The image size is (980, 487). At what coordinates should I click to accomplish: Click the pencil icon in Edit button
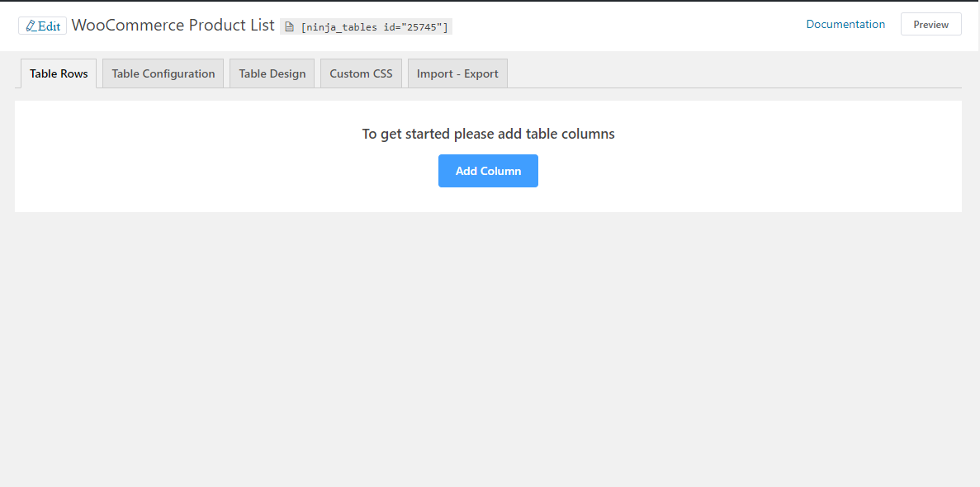tap(31, 26)
